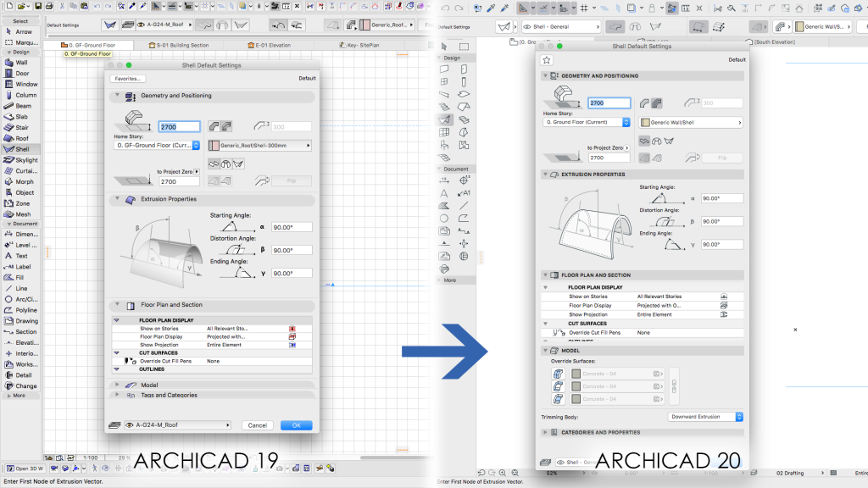Click the favorites star icon in ARCHICAD 20 dialog
Screen dimensions: 868x488
pos(547,60)
